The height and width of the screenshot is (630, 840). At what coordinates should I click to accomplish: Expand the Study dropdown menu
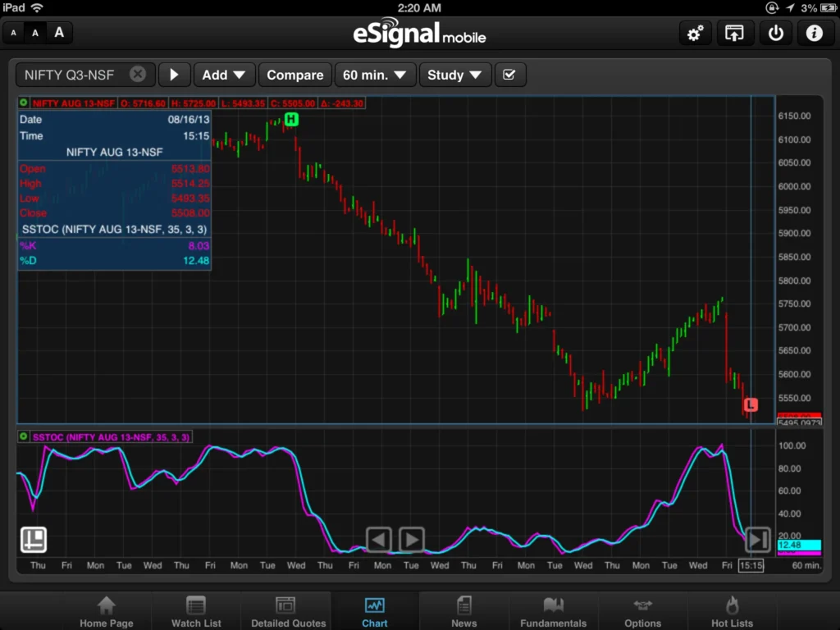click(454, 75)
